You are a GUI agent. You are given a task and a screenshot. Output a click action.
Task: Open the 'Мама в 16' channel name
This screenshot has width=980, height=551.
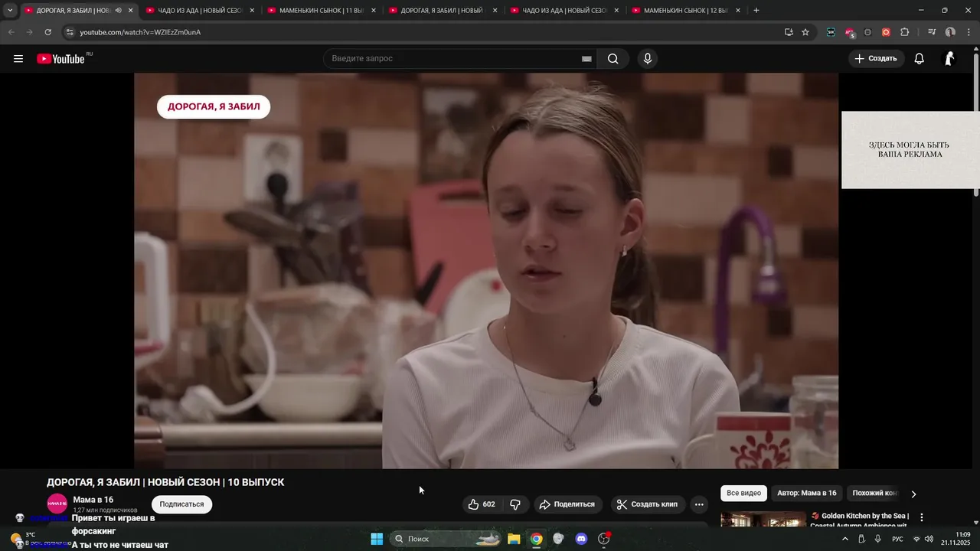(x=93, y=500)
